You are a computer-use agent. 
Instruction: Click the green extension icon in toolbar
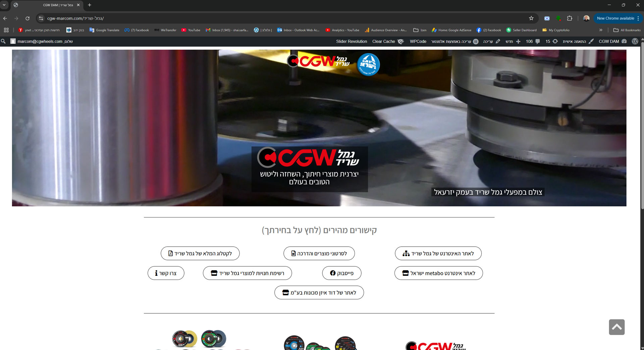coord(558,18)
